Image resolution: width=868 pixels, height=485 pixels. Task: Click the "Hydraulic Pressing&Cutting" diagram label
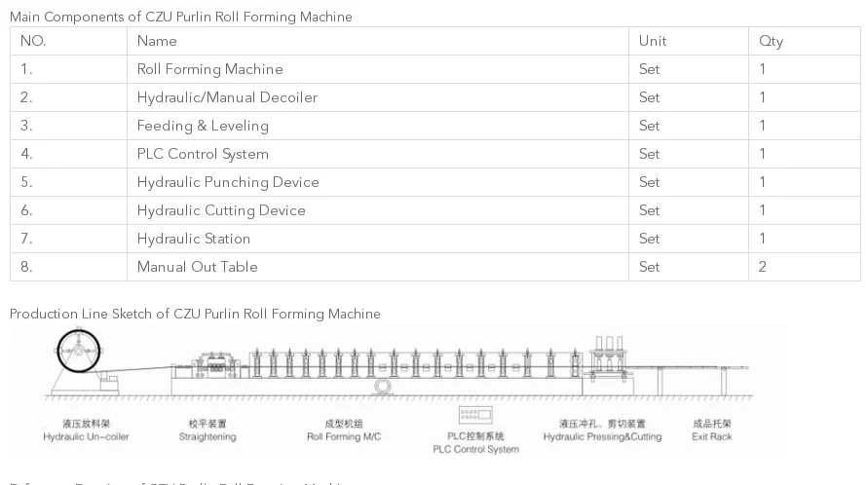[602, 437]
